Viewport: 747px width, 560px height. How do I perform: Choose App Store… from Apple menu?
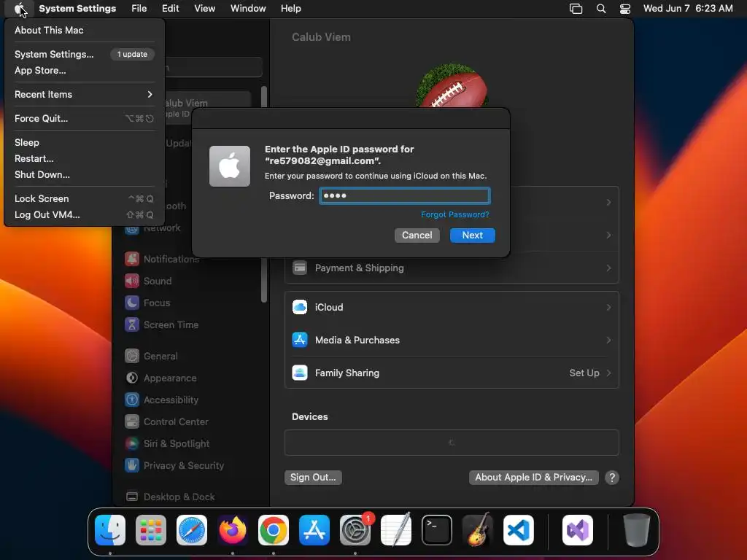coord(84,70)
